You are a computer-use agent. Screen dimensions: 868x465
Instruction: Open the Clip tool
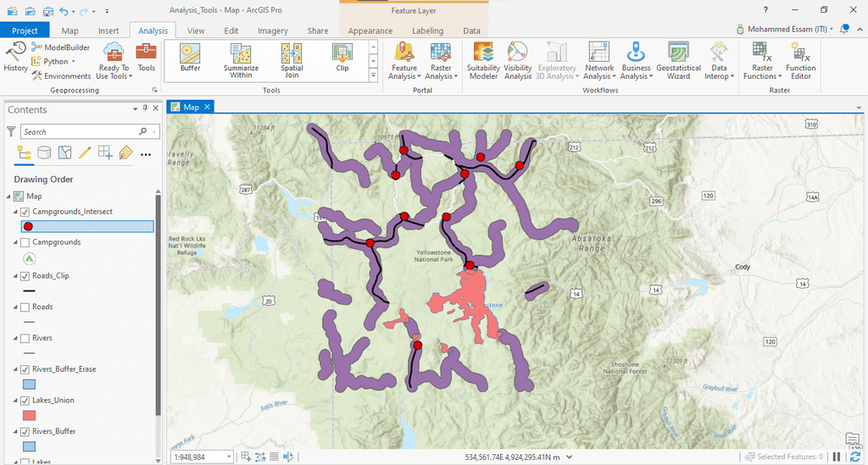pos(342,58)
